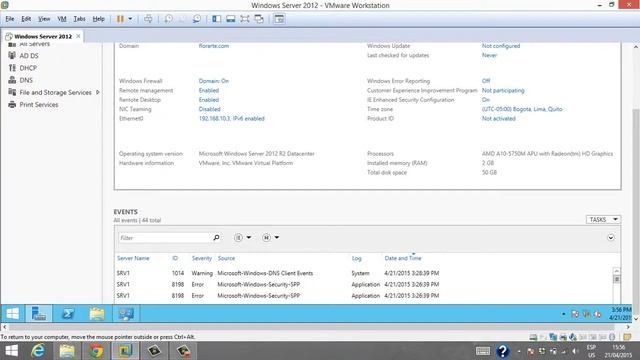
Task: Sort events by Server Name column
Action: (133, 258)
